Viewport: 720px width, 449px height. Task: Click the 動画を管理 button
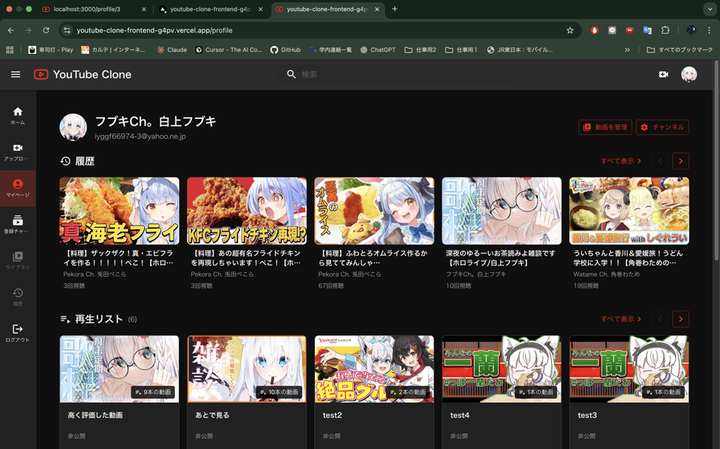click(605, 127)
